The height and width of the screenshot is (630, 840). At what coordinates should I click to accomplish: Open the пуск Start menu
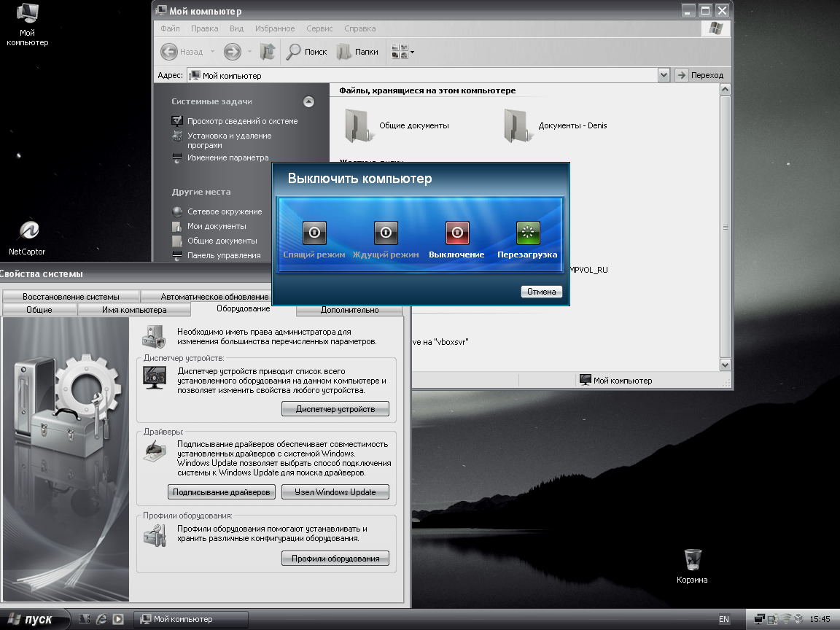(35, 619)
